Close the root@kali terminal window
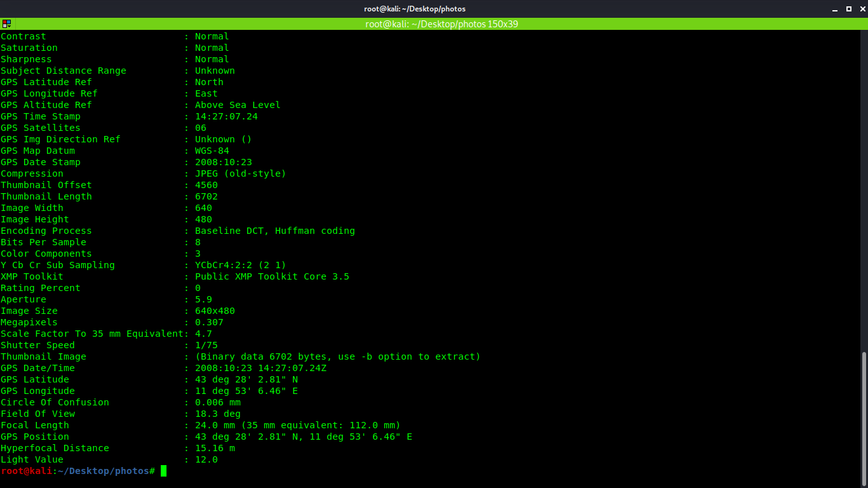Screen dimensions: 868x488 [860, 9]
